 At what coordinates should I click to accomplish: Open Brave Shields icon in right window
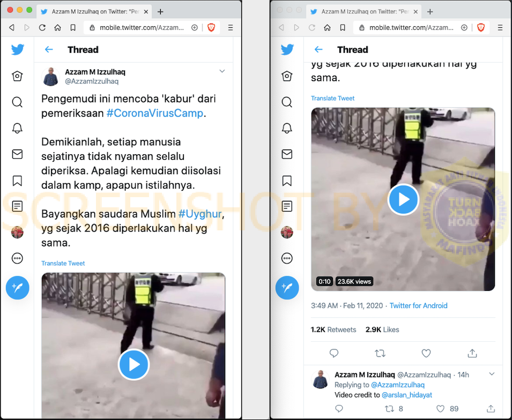(481, 28)
